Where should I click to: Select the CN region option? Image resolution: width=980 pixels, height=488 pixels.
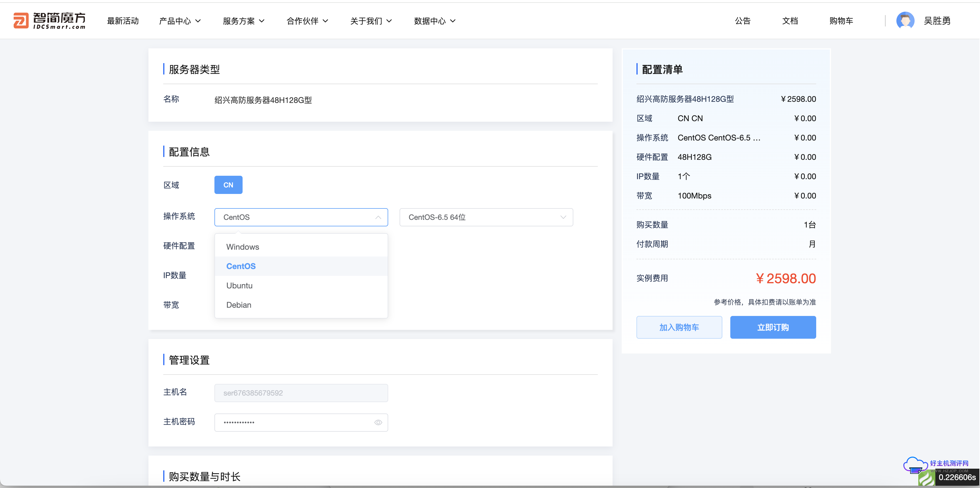click(228, 185)
